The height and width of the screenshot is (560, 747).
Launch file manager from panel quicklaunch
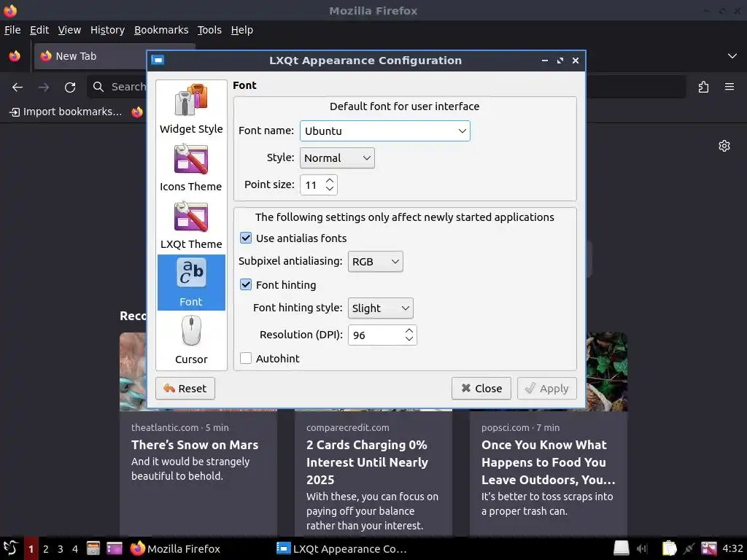point(93,548)
